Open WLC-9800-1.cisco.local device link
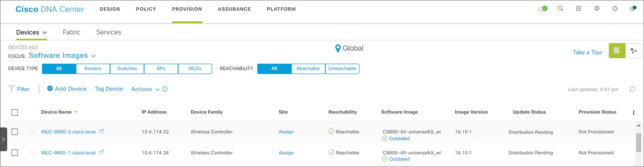Screen dimensions: 644x167 pyautogui.click(x=68, y=153)
